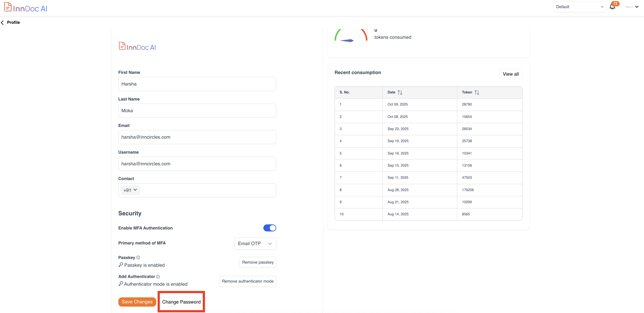This screenshot has height=313, width=644.
Task: Click the InnDoc AI profile picture logo
Action: click(x=137, y=47)
